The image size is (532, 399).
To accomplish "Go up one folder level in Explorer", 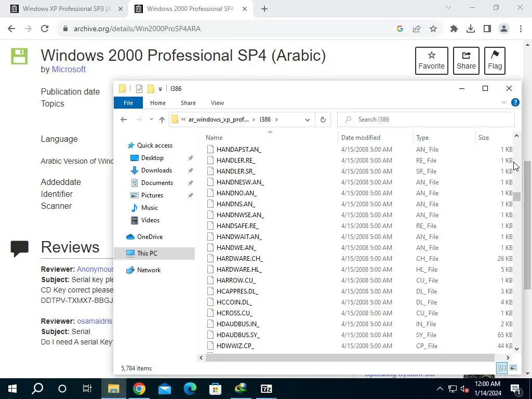I will [x=162, y=119].
